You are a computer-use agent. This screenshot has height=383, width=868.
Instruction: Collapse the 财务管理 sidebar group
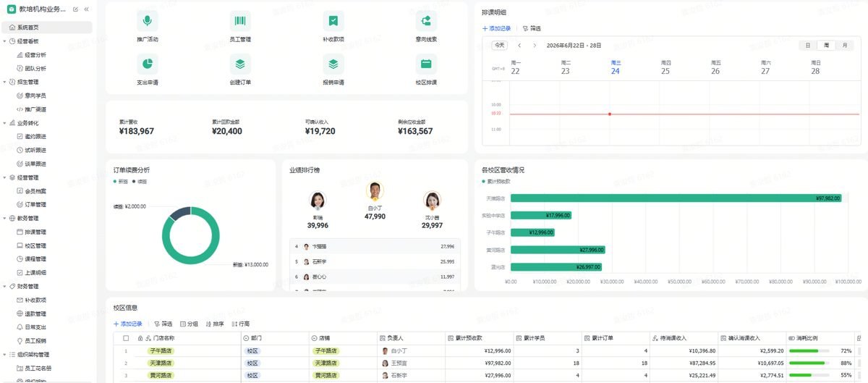pos(5,287)
